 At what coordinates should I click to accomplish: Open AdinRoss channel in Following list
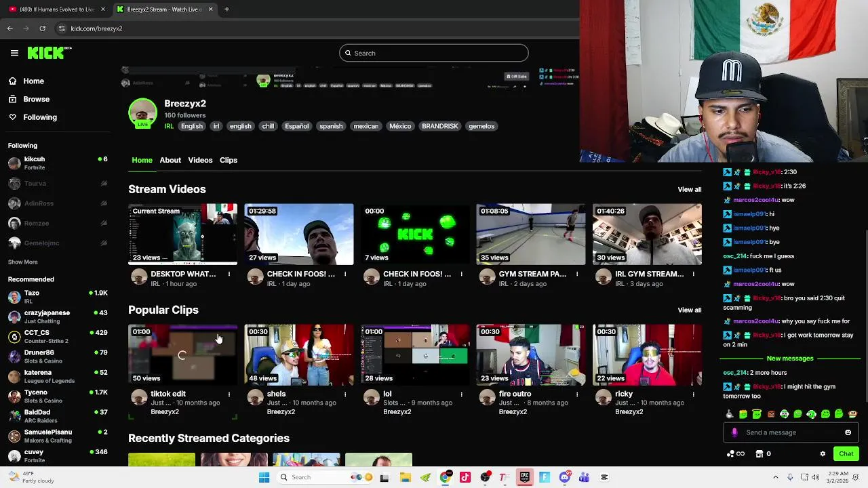point(57,203)
